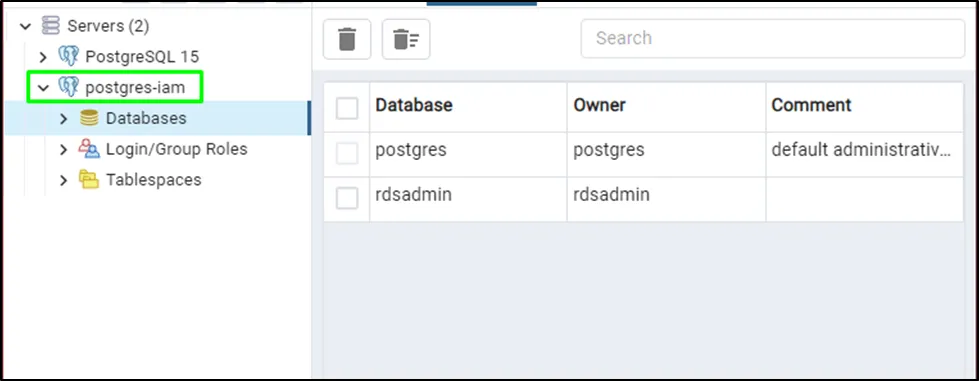
Task: Click the Servers group stack icon
Action: 51,26
